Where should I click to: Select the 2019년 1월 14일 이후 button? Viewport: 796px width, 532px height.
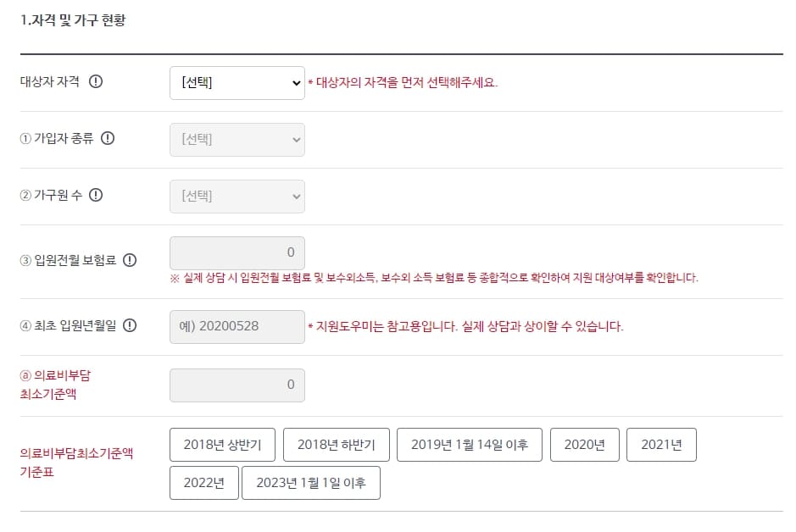tap(469, 444)
